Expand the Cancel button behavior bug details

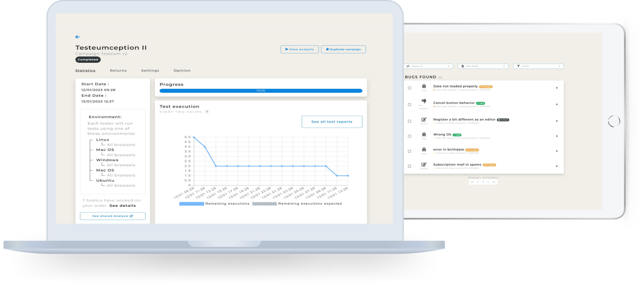(x=557, y=104)
